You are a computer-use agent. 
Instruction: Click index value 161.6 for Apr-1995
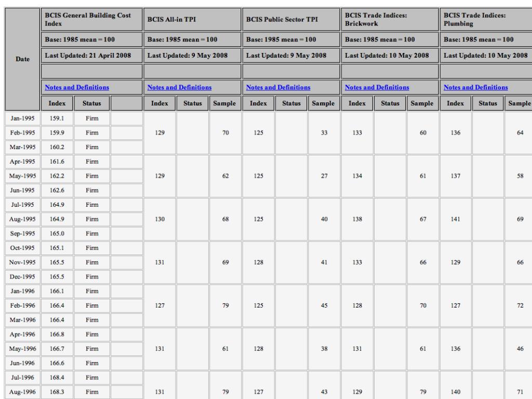(x=57, y=162)
